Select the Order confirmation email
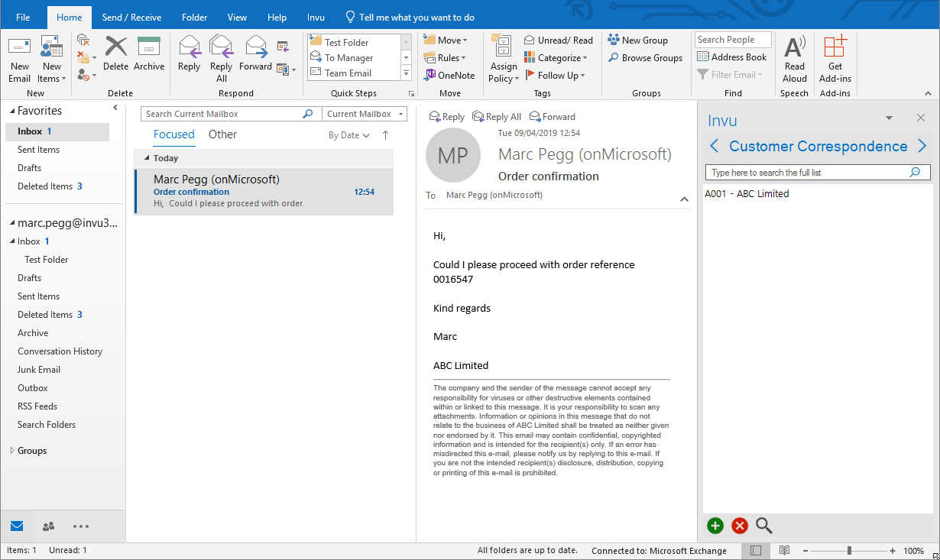Viewport: 940px width, 560px height. pyautogui.click(x=264, y=192)
